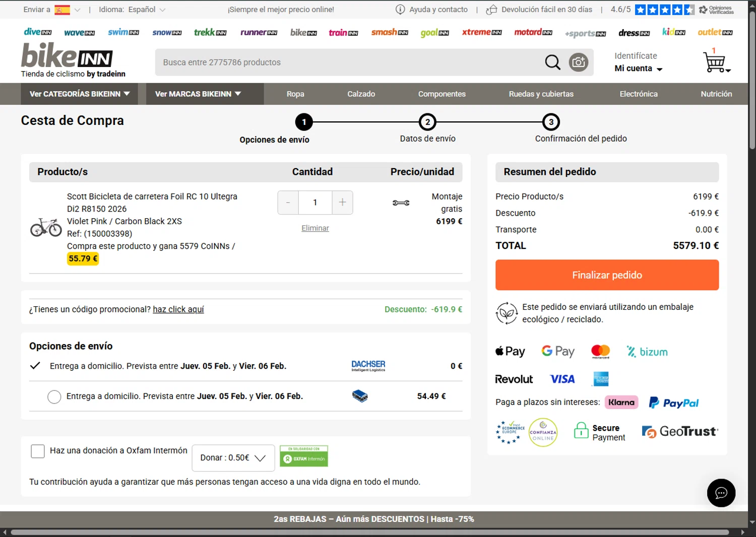Click the Klarna badge
Viewport: 756px width, 537px height.
point(621,402)
